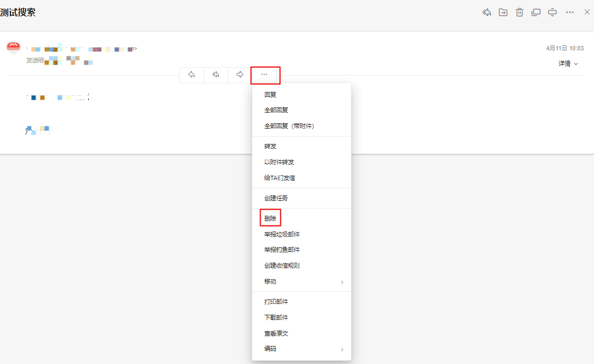Expand the 详情 details dropdown

click(x=568, y=64)
